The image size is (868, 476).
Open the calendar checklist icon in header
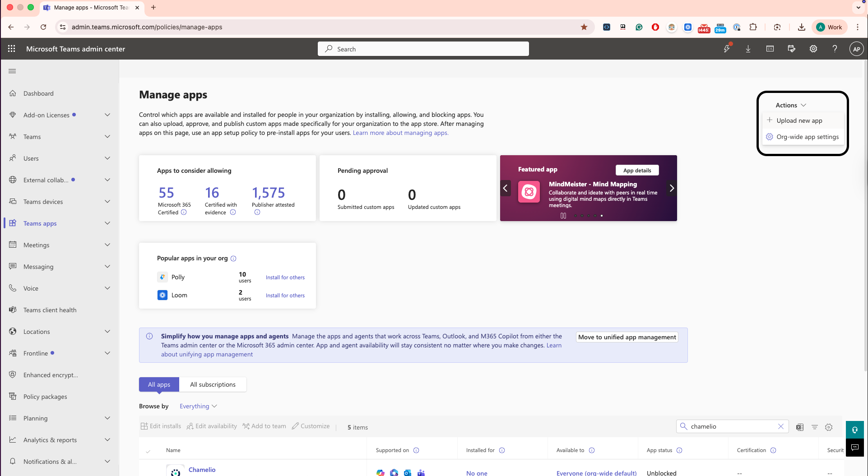(792, 49)
